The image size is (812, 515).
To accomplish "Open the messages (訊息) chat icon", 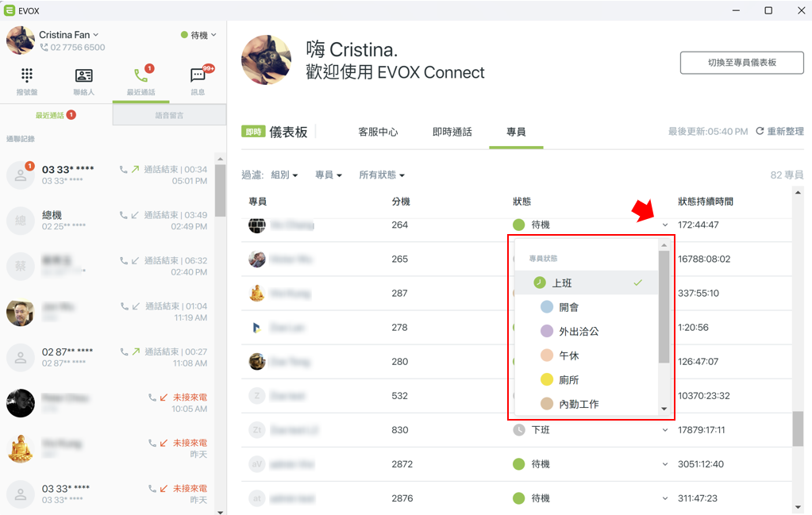I will point(198,75).
